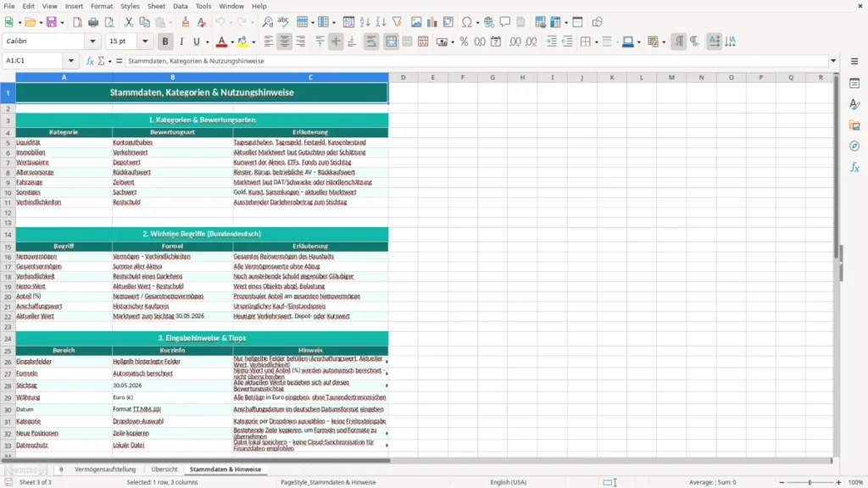Apply the red font color swatch
868x488 pixels.
click(221, 42)
